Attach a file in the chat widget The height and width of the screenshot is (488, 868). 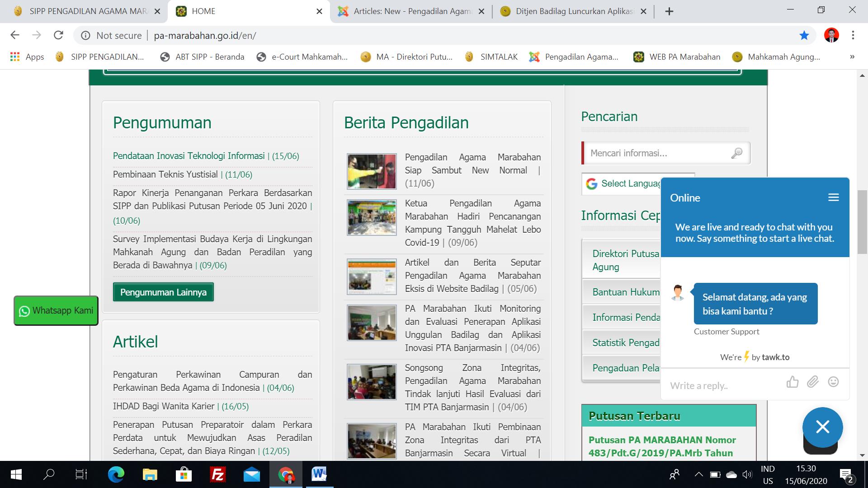[813, 382]
